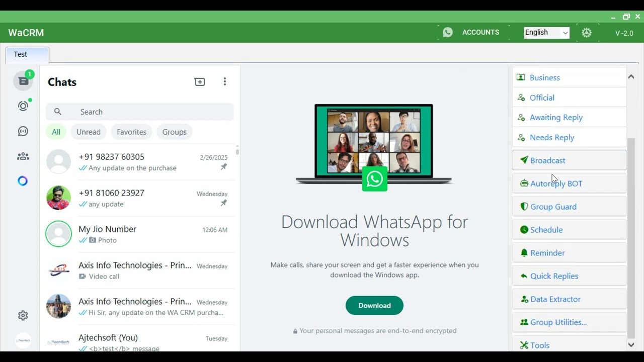Click the Awaiting Reply label icon
The height and width of the screenshot is (362, 644).
point(521,117)
